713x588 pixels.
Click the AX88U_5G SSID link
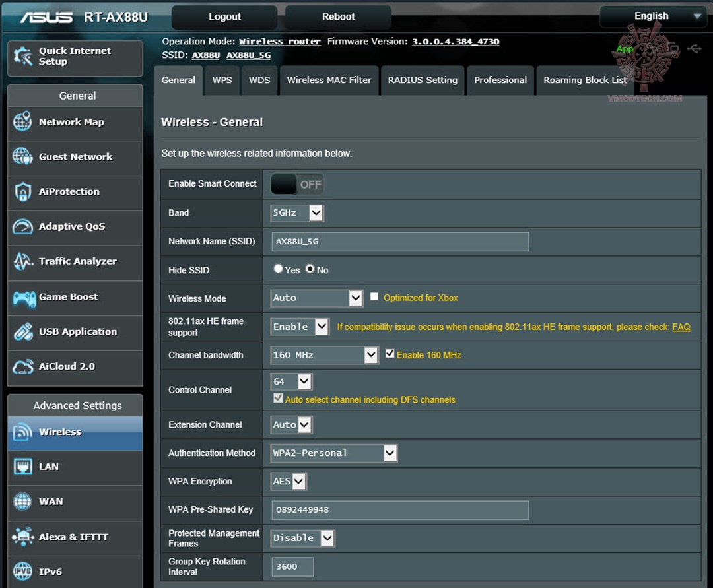[248, 55]
